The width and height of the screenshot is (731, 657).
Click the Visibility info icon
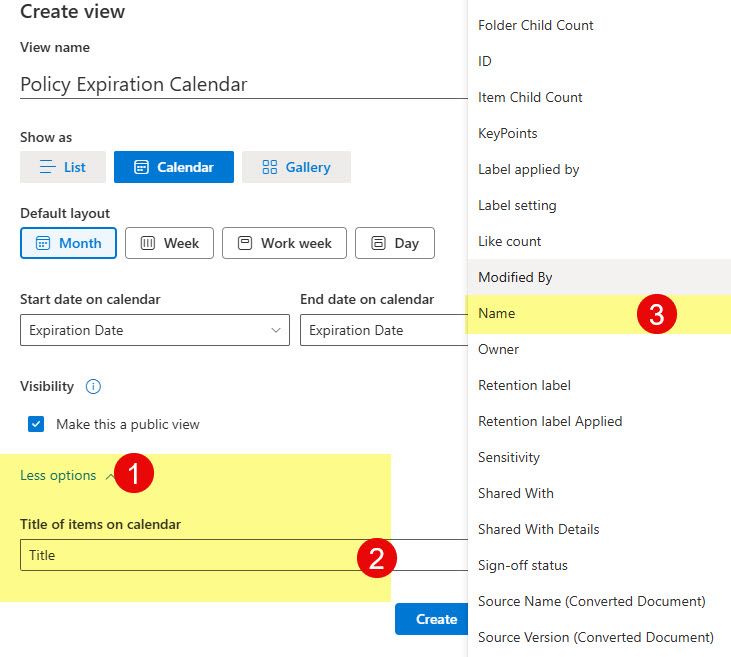point(93,387)
